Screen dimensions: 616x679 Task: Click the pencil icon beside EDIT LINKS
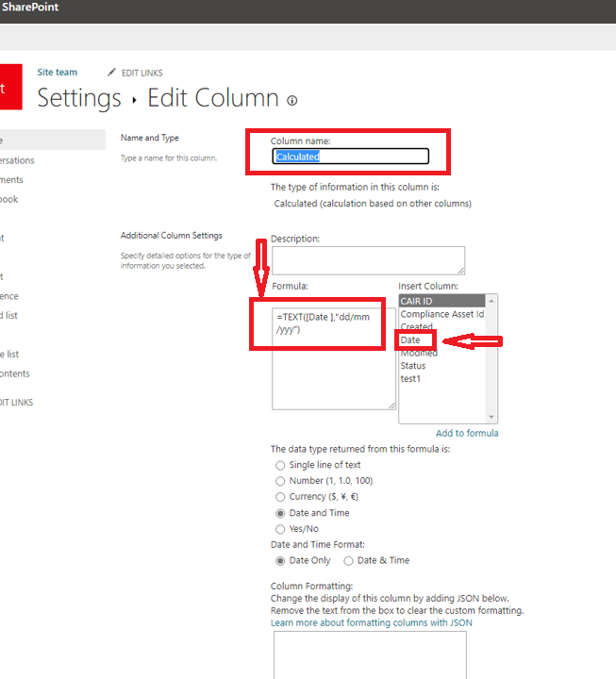point(111,73)
